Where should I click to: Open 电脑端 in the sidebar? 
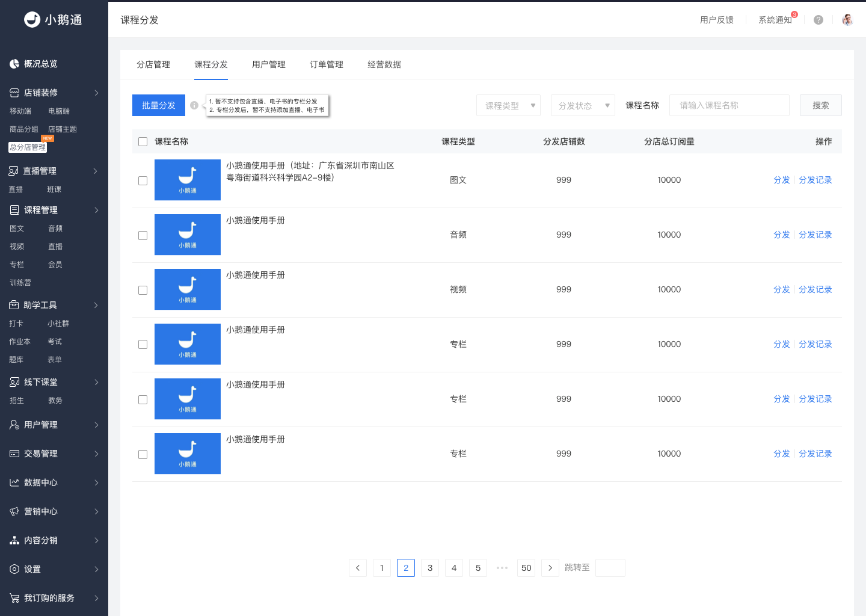59,111
